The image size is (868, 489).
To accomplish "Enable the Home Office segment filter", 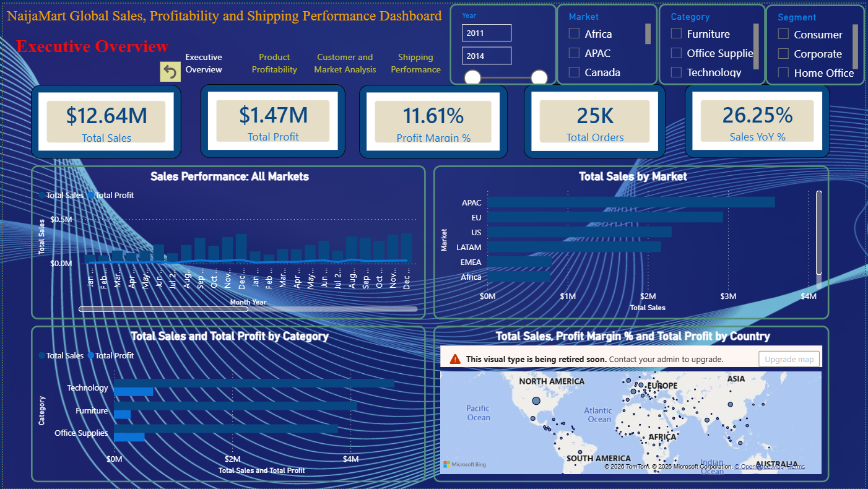I will pyautogui.click(x=783, y=72).
